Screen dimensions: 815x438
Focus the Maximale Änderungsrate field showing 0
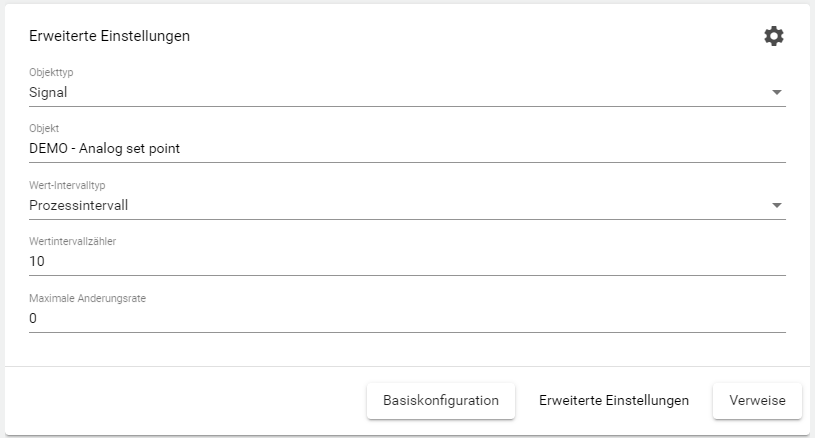pos(33,319)
